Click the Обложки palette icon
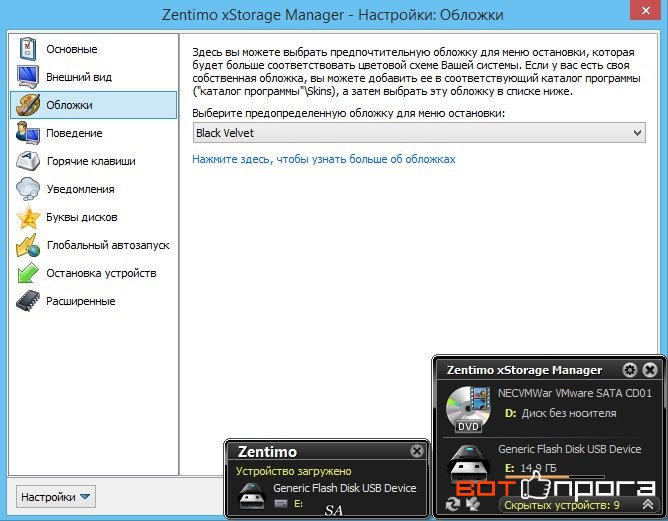The height and width of the screenshot is (521, 668). (28, 105)
